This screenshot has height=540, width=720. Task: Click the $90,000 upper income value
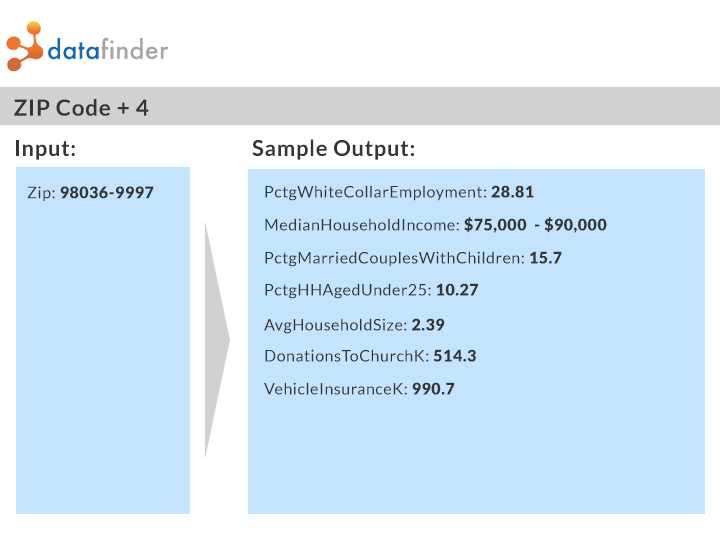(x=575, y=225)
